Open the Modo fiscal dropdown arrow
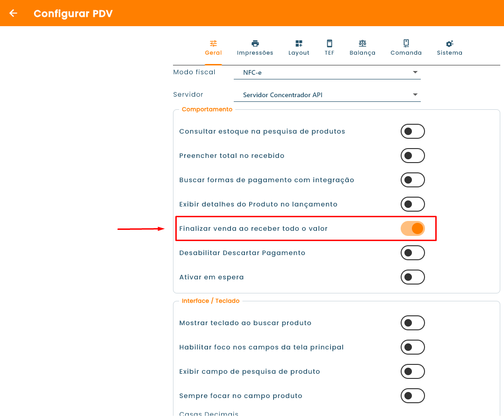 415,72
